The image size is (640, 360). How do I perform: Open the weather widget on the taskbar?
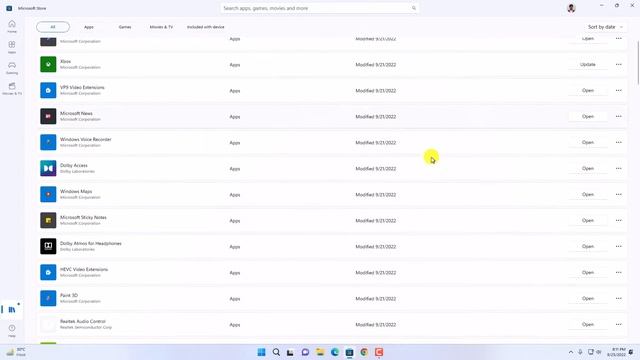pyautogui.click(x=16, y=352)
